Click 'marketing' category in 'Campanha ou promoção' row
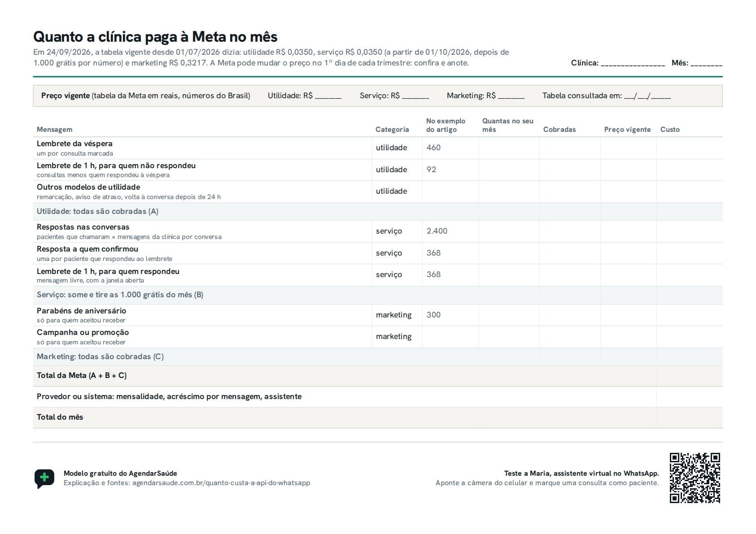The image size is (756, 534). [393, 336]
